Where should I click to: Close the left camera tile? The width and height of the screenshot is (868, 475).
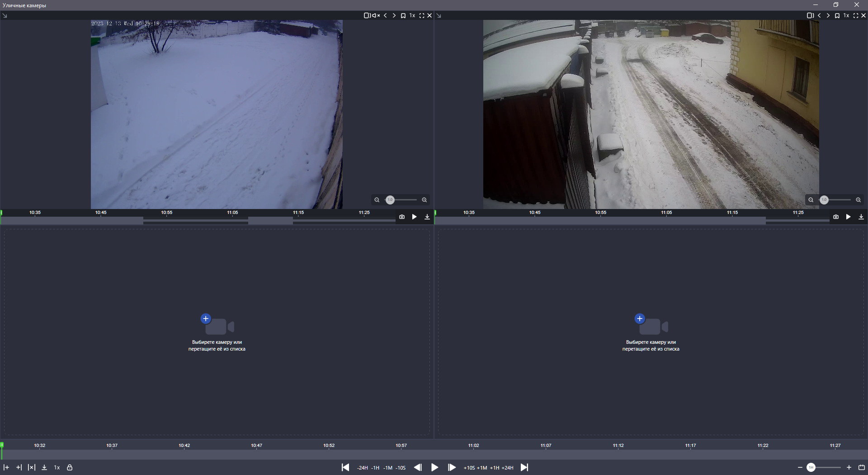coord(429,15)
